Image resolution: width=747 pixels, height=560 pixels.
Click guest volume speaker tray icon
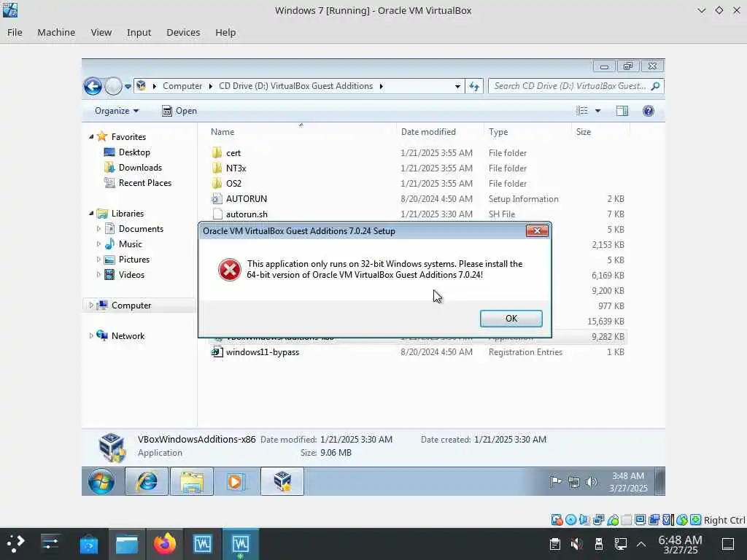[x=591, y=482]
